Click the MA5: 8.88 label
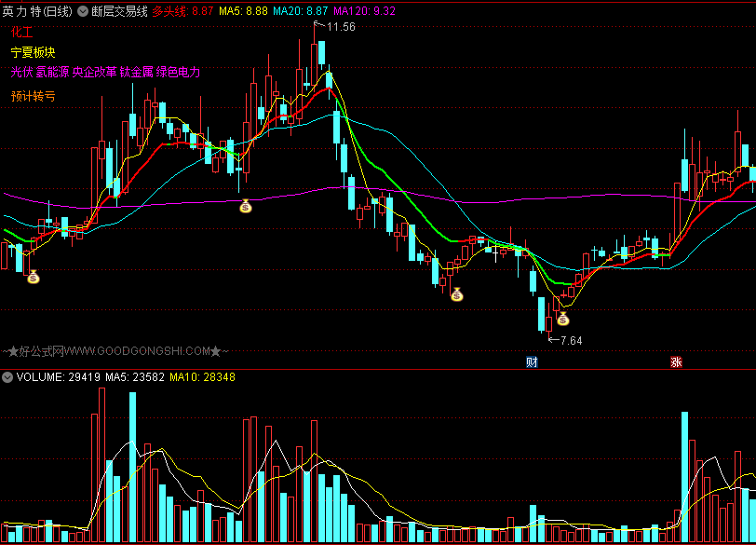Image resolution: width=756 pixels, height=545 pixels. [x=243, y=11]
